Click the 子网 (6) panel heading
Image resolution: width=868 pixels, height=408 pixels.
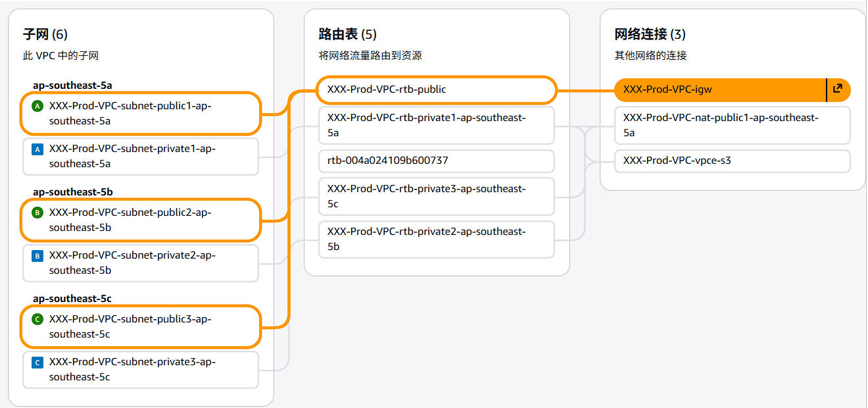pos(45,34)
